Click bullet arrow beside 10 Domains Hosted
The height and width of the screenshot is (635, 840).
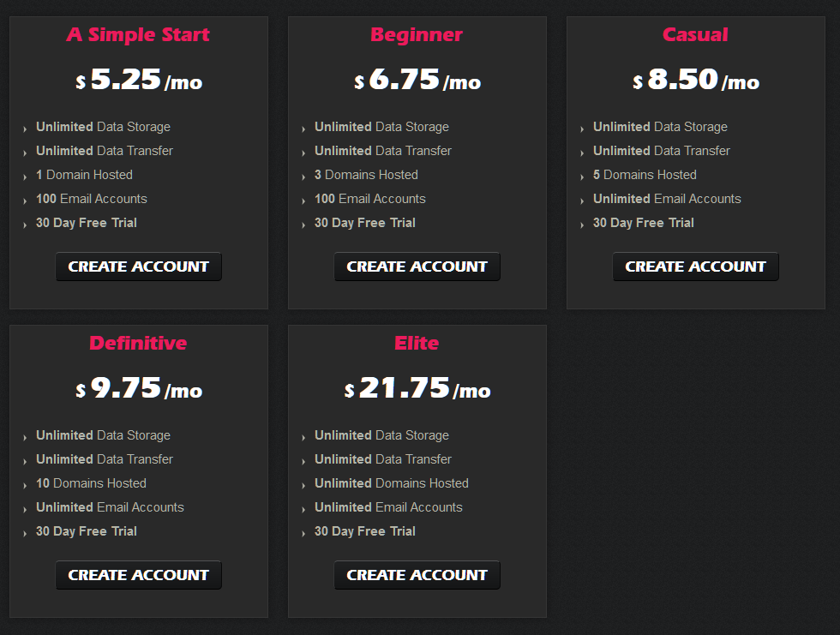click(25, 485)
